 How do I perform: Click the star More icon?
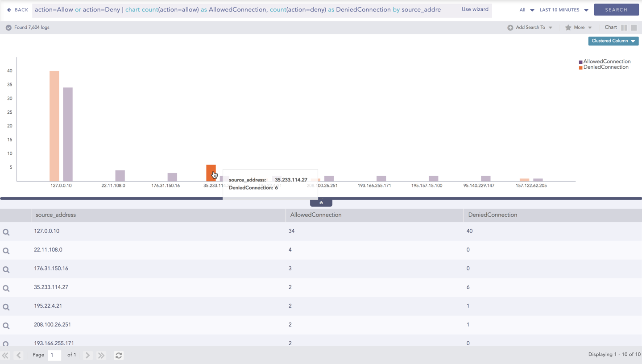point(568,28)
